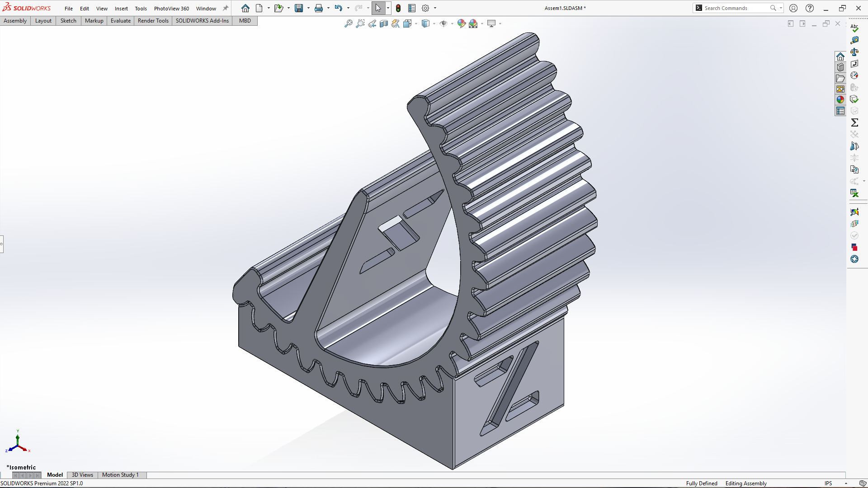Open the Display Style dropdown arrow
868x488 pixels.
[434, 23]
